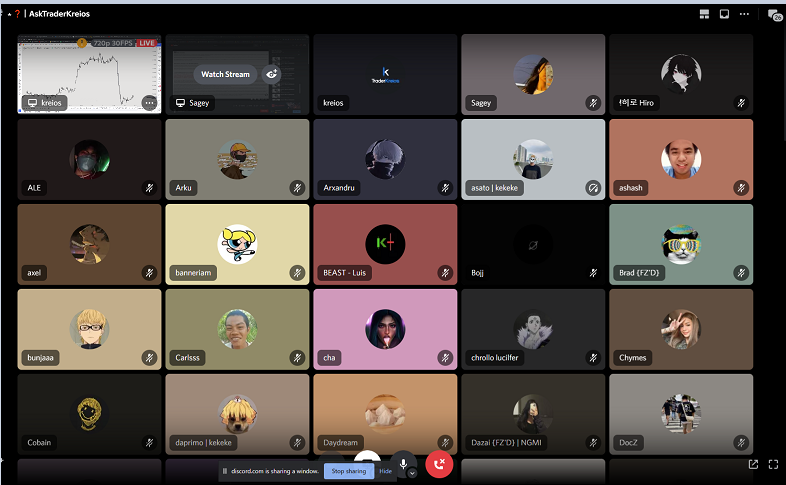The height and width of the screenshot is (485, 786).
Task: Click the muted mic icon on ashash tile
Action: coord(741,188)
